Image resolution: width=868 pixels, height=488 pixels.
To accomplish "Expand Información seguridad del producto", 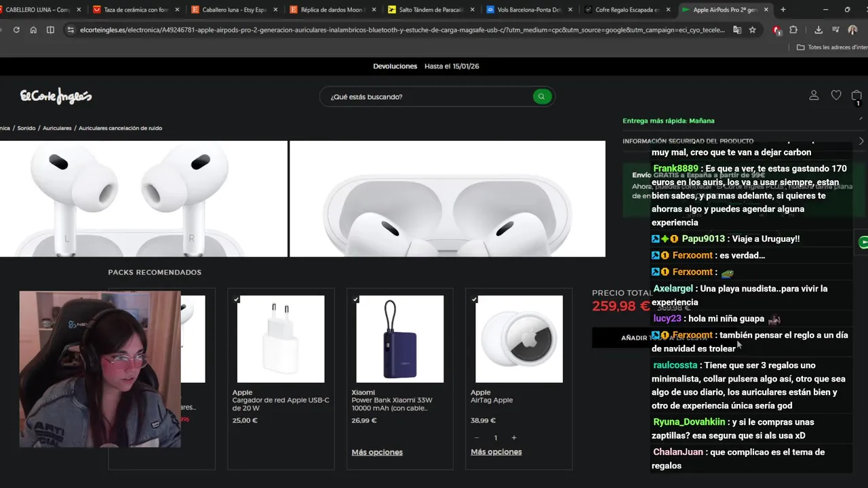I will (x=744, y=141).
